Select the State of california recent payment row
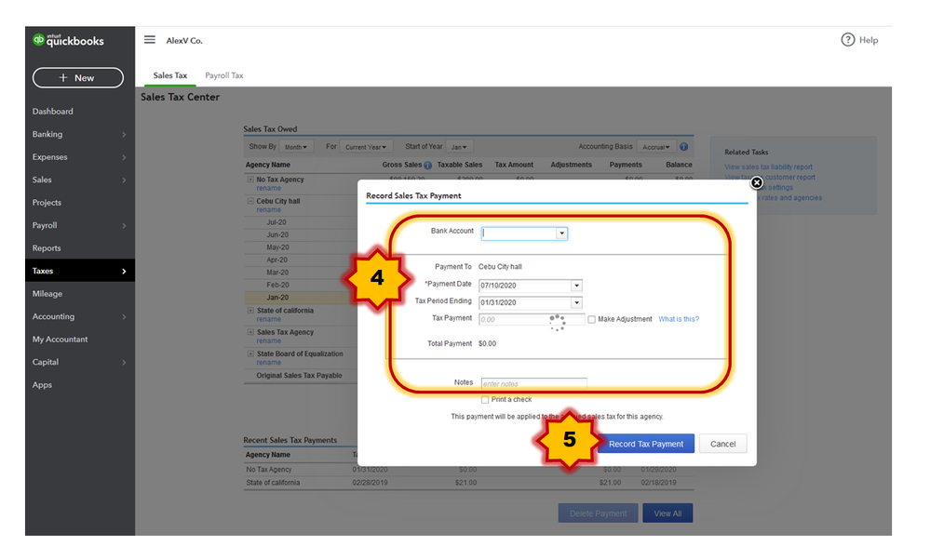The height and width of the screenshot is (560, 930). tap(468, 483)
